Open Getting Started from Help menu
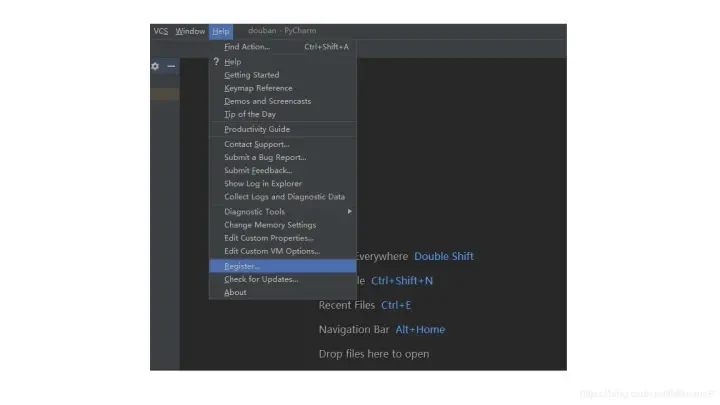Image resolution: width=720 pixels, height=405 pixels. point(252,75)
